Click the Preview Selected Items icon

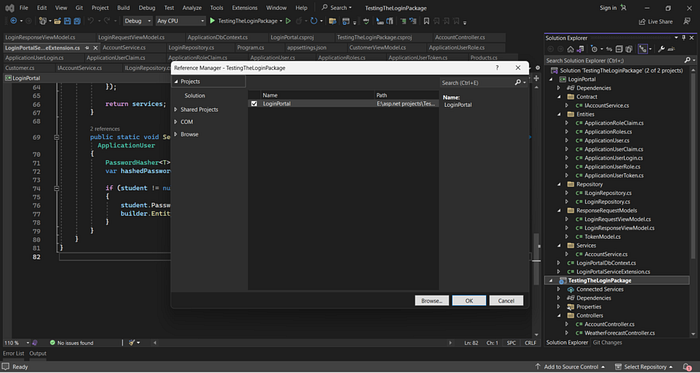[x=671, y=49]
